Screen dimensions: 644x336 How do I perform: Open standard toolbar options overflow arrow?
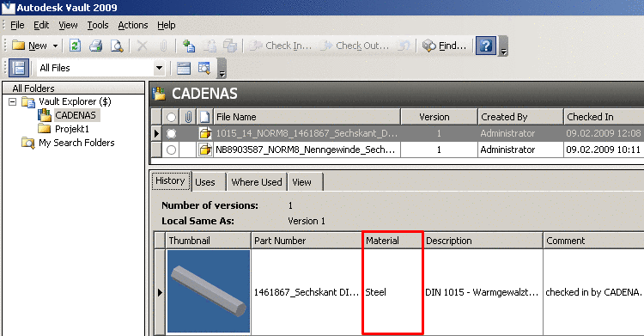pos(503,46)
